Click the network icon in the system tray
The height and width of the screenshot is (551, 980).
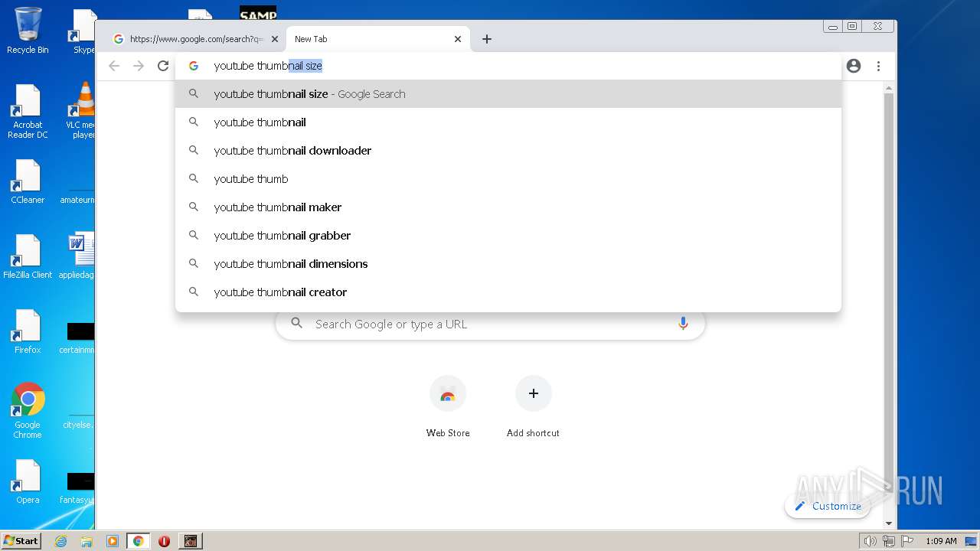coord(888,541)
